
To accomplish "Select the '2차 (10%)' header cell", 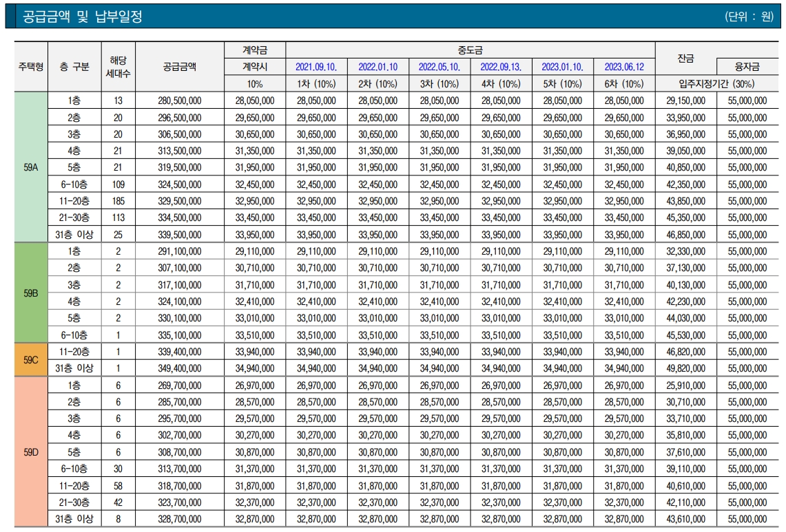I will pyautogui.click(x=378, y=84).
